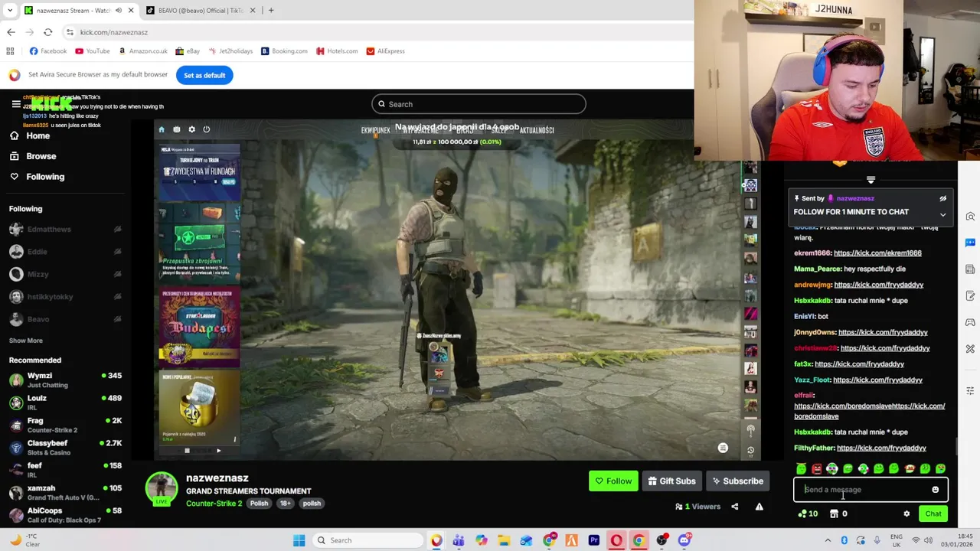Open chat settings gear icon
Image resolution: width=980 pixels, height=551 pixels.
click(906, 514)
